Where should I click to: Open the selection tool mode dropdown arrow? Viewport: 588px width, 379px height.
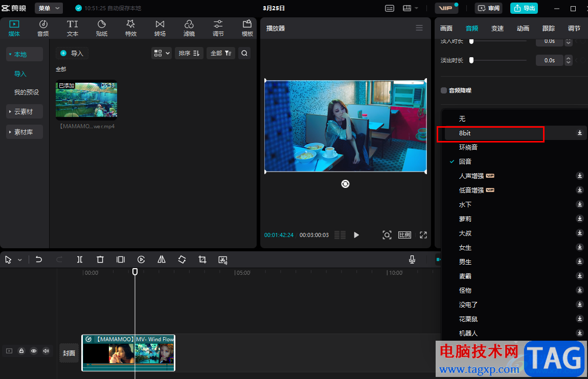tap(20, 259)
